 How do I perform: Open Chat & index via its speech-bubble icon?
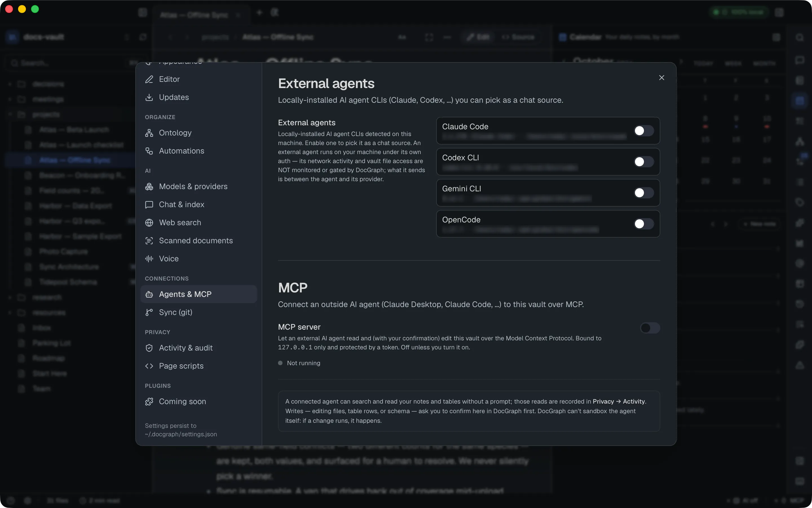(x=149, y=205)
